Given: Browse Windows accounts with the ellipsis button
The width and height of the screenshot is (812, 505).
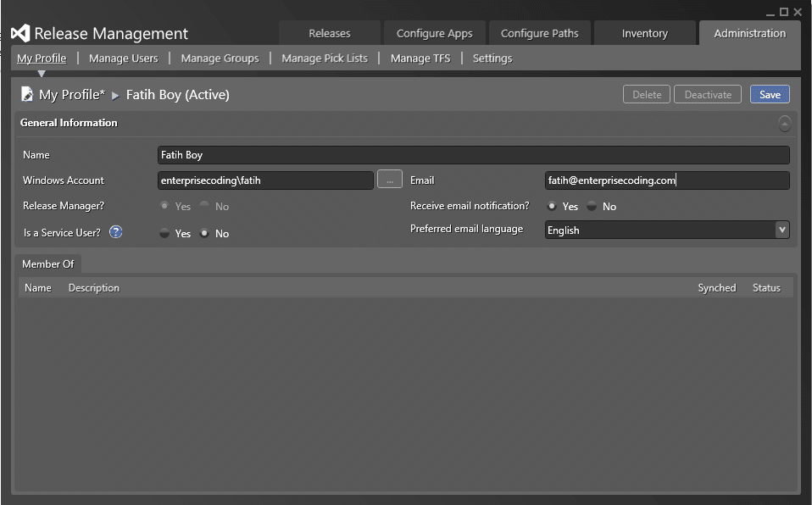Looking at the screenshot, I should click(389, 180).
